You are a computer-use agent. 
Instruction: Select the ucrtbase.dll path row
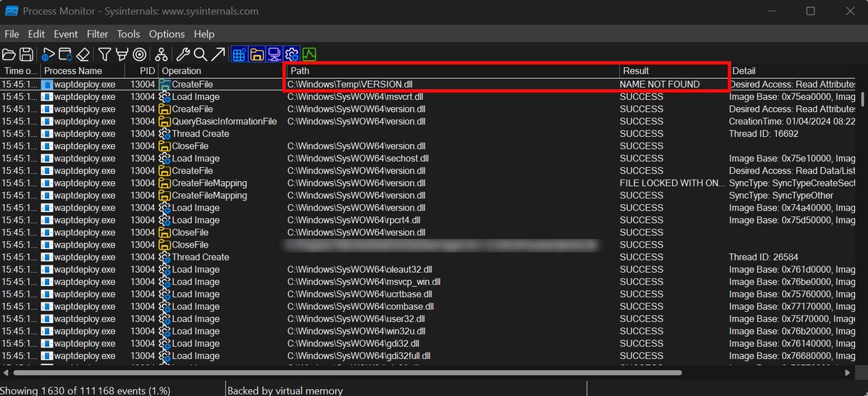click(x=360, y=294)
